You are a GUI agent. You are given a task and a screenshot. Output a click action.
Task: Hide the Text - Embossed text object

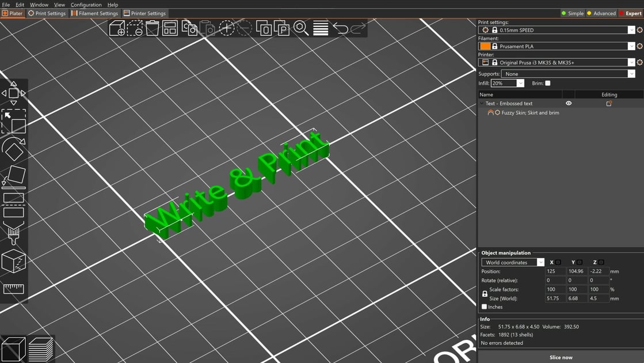pos(568,103)
